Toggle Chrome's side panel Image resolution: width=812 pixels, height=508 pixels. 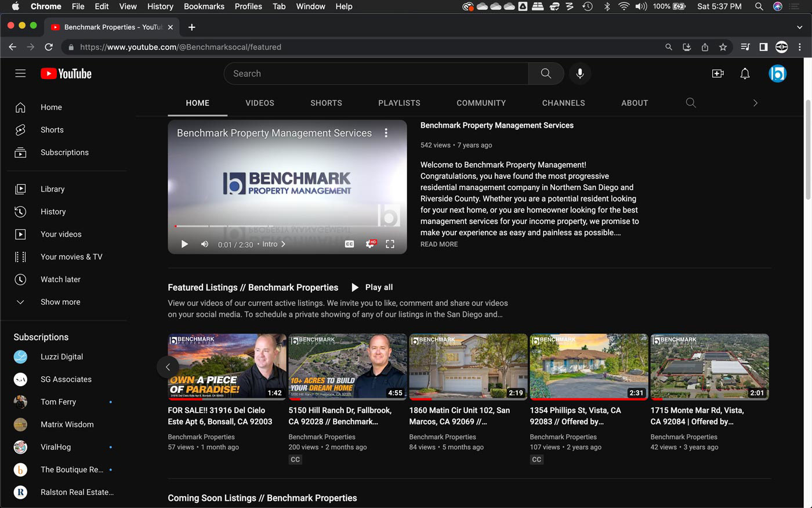pos(763,47)
